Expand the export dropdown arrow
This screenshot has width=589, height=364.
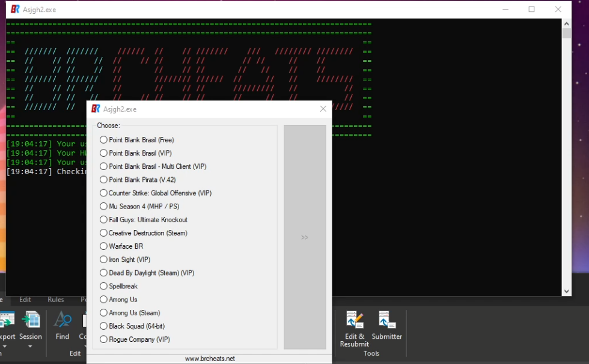click(5, 347)
